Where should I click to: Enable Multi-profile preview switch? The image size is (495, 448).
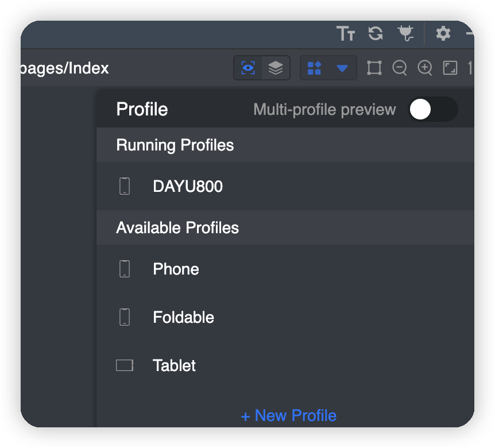(x=433, y=109)
